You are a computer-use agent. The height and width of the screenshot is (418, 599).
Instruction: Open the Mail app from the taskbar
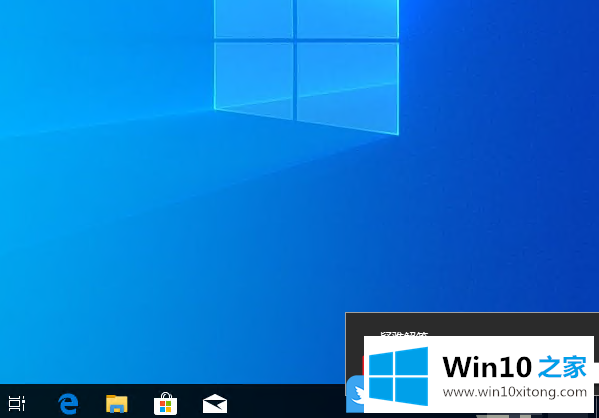215,403
